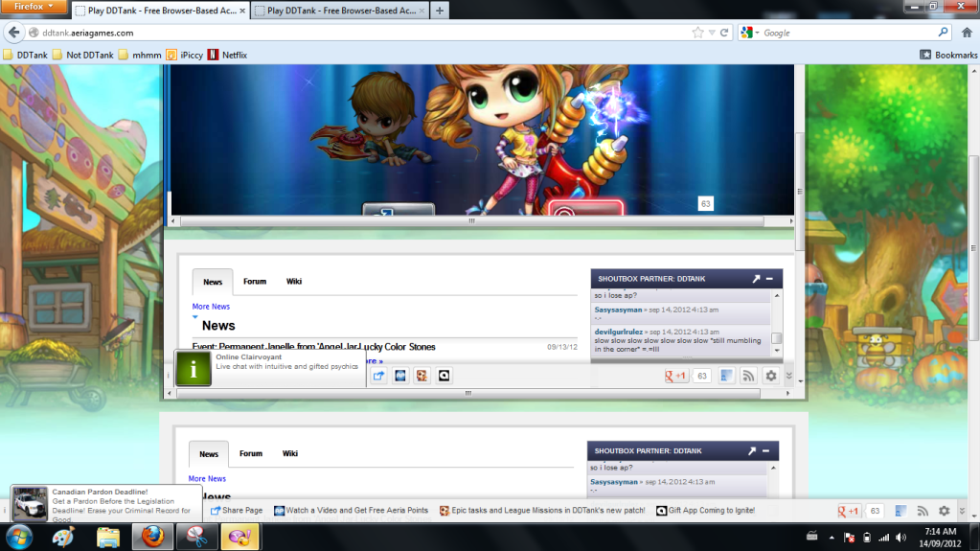The width and height of the screenshot is (980, 551).
Task: Click the game frame's right scroll arrow
Action: [x=790, y=220]
